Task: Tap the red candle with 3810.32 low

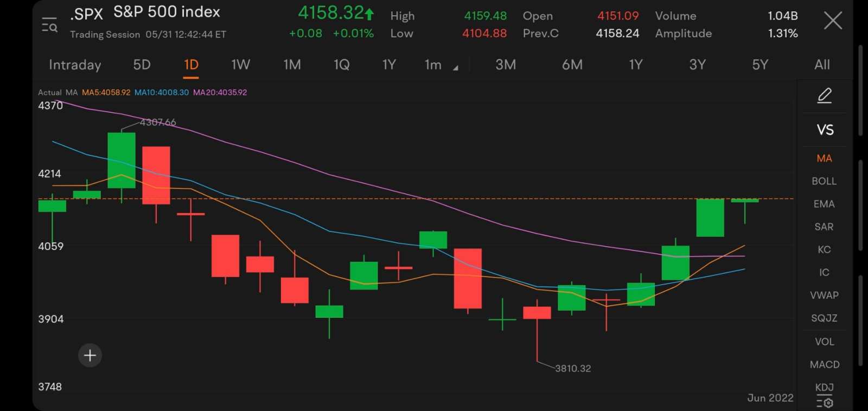Action: pos(537,313)
